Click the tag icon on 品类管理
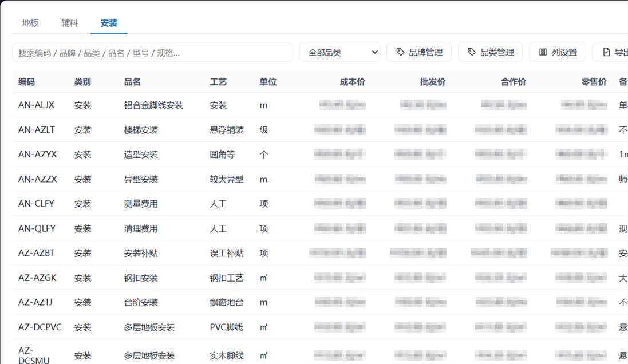Screen dimensions: 628x364 click(471, 52)
